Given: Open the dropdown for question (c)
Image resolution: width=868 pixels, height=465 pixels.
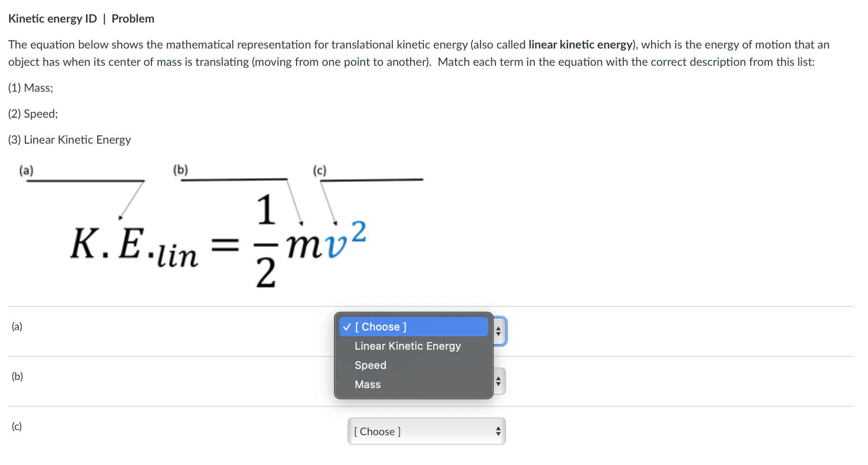Looking at the screenshot, I should tap(425, 431).
